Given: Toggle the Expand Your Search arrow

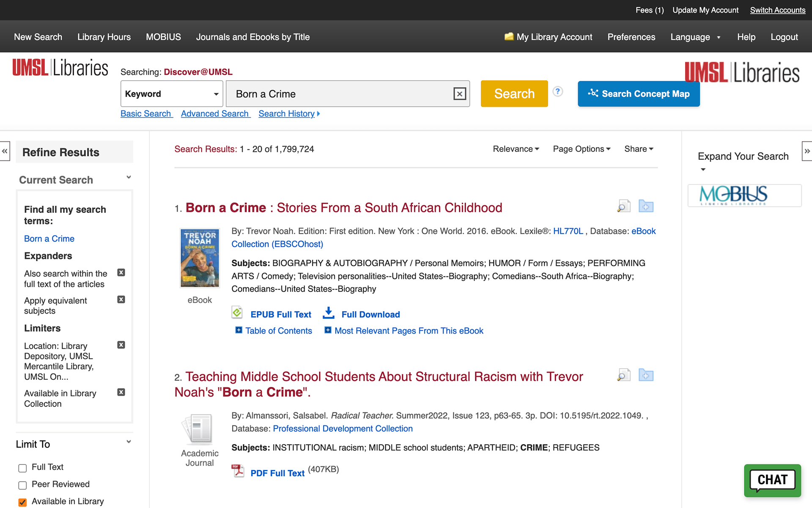Looking at the screenshot, I should point(703,170).
